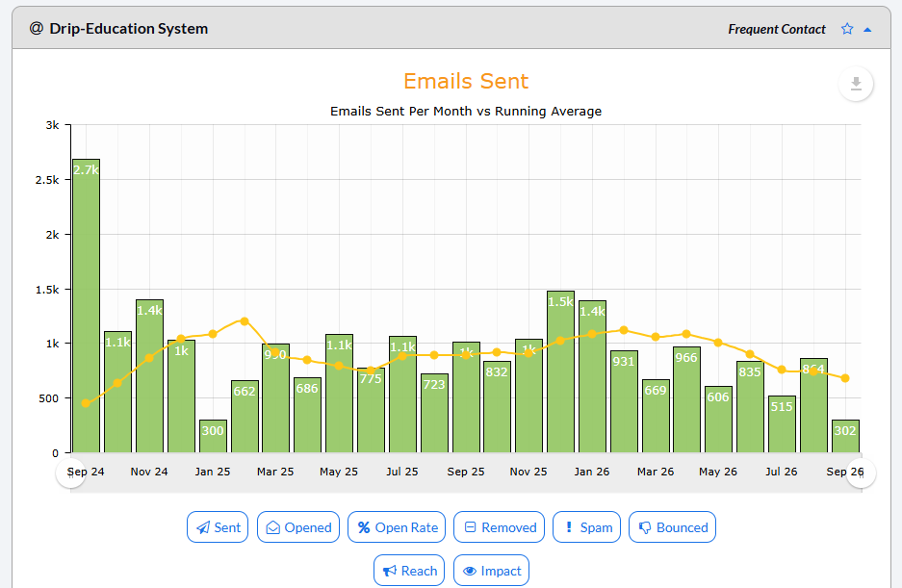
Task: Select the bar labeled 515
Action: click(x=782, y=424)
